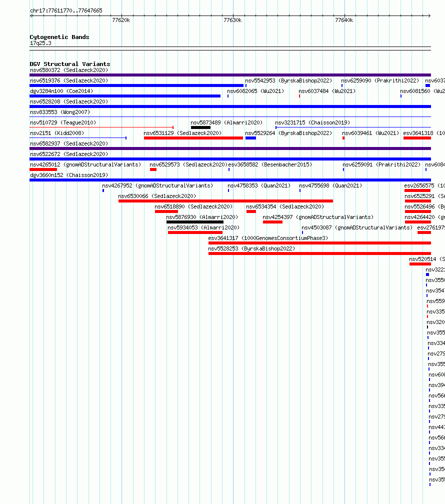445x504 pixels.
Task: Click the chr17:77611770..77647665 coordinates text
Action: pos(66,10)
